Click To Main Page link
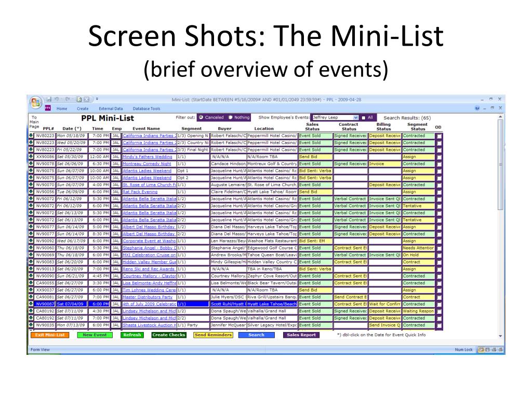 (34, 122)
